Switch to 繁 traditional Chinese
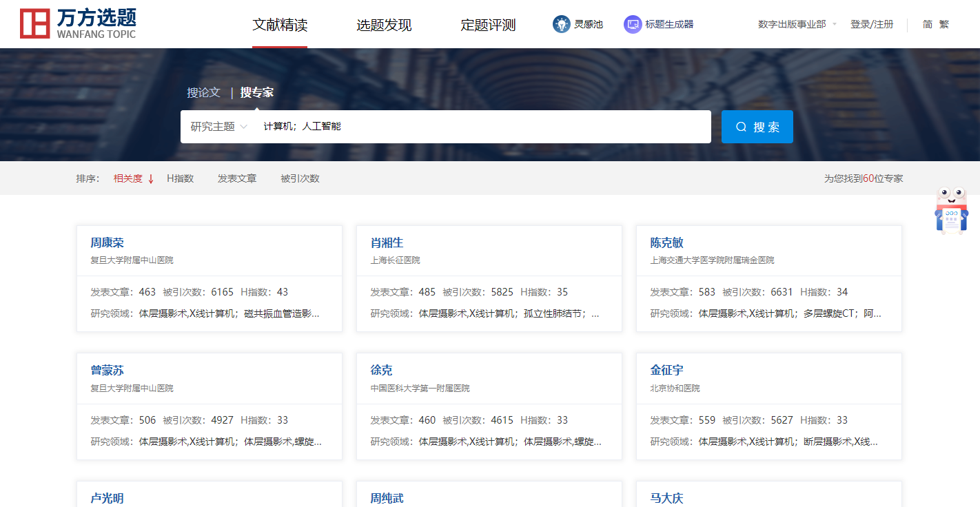This screenshot has width=980, height=507. [x=943, y=24]
